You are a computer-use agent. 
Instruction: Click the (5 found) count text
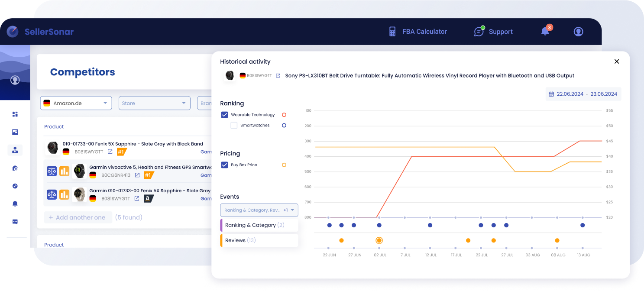(129, 217)
